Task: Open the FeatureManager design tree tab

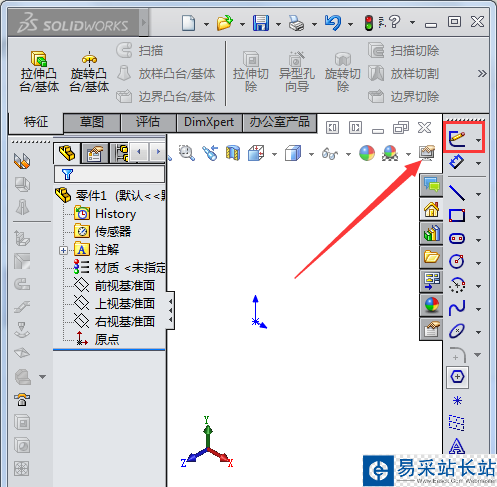Action: tap(67, 153)
